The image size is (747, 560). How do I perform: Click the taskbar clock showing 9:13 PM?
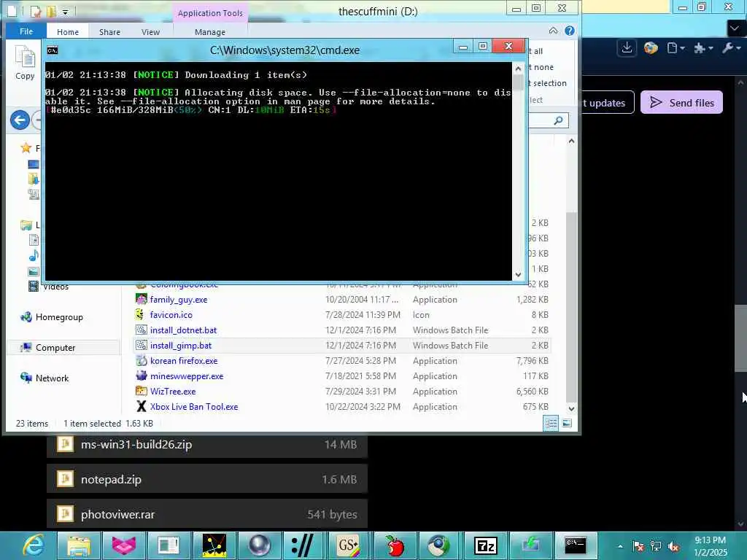click(711, 546)
